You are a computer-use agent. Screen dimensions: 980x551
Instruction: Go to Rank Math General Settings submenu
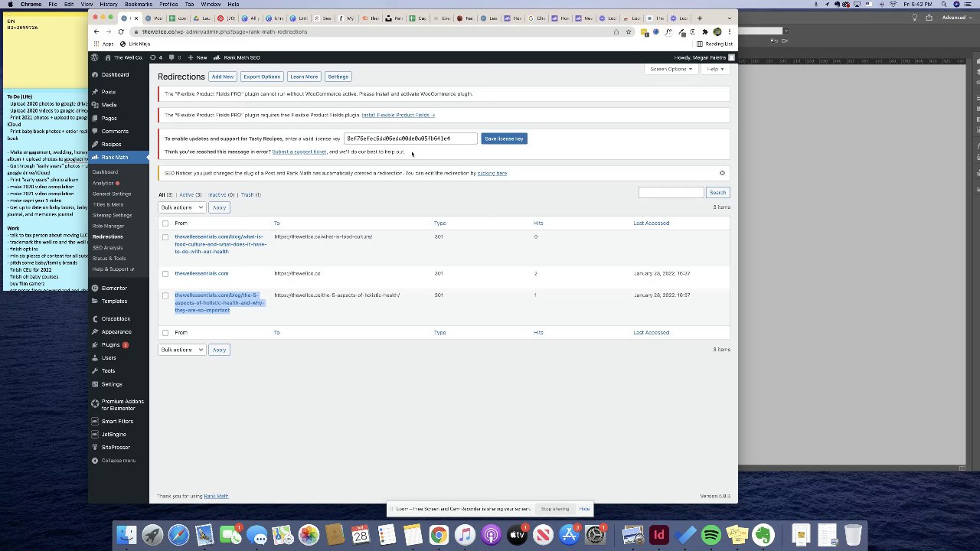pyautogui.click(x=112, y=194)
